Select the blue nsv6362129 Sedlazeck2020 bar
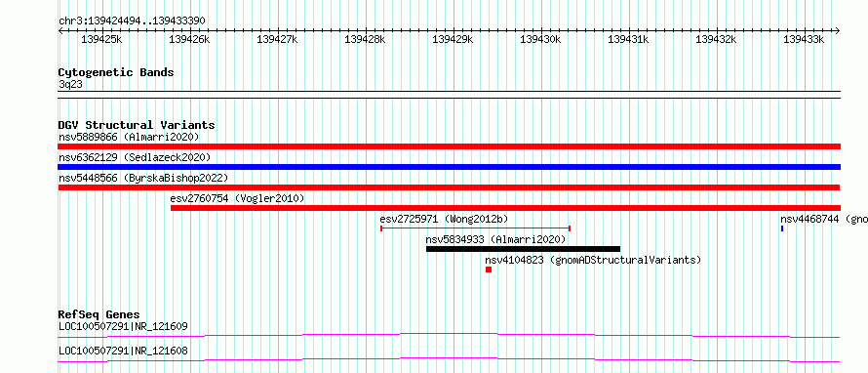Viewport: 868px width, 373px height. [449, 167]
